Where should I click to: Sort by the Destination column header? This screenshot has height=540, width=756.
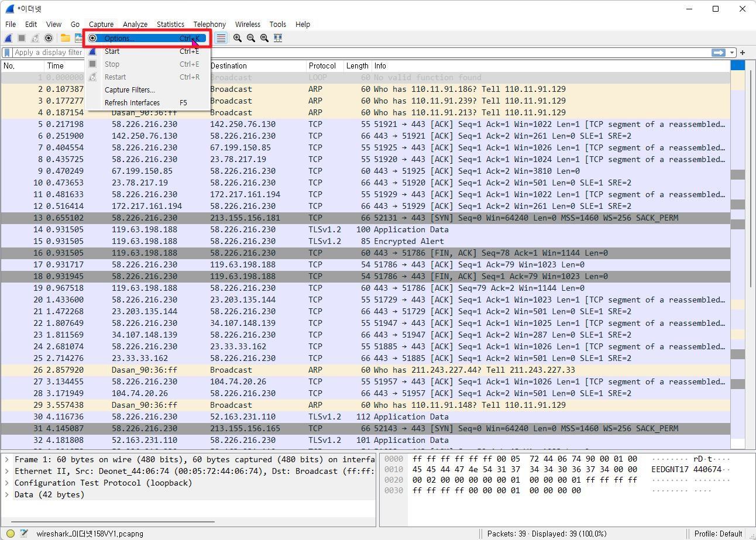click(257, 66)
